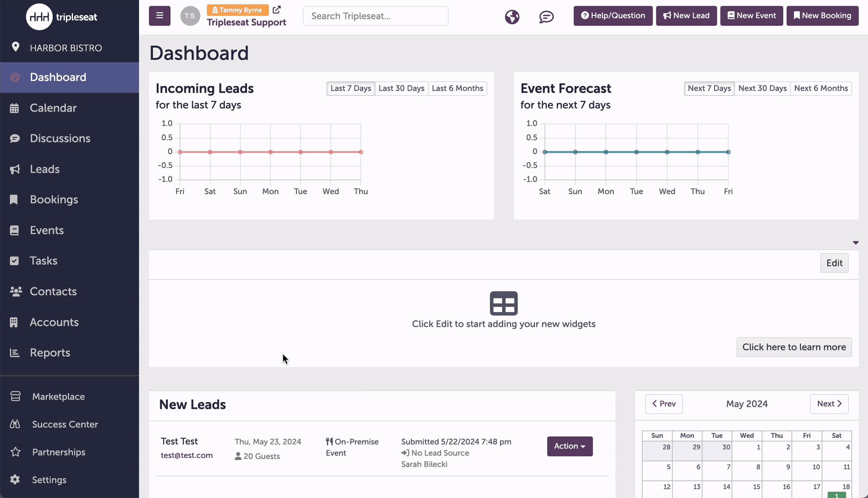Go to next month in calendar
Screen dimensions: 868x498
click(829, 404)
